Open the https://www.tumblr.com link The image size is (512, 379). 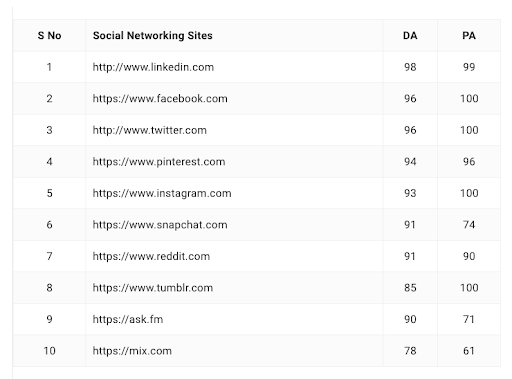click(153, 288)
